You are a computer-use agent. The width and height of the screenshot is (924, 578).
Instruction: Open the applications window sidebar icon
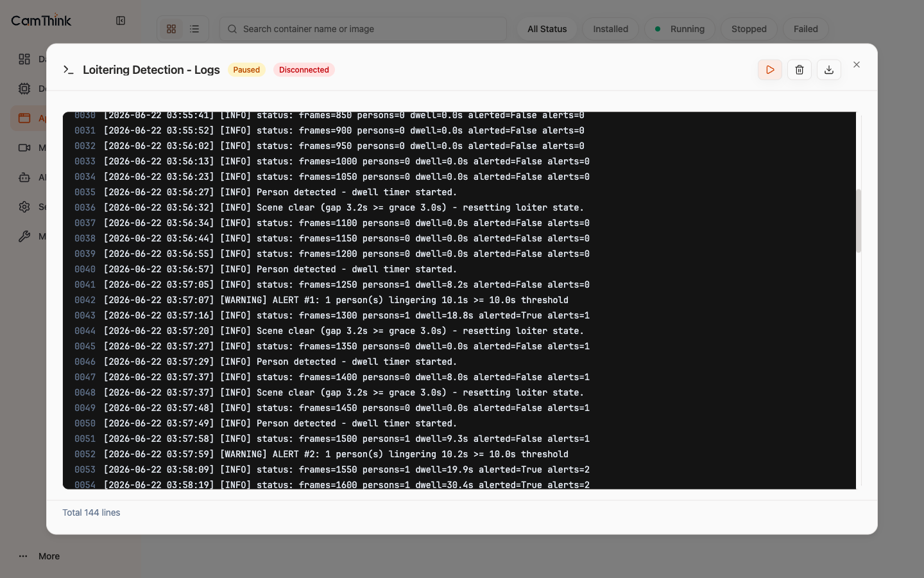[24, 118]
